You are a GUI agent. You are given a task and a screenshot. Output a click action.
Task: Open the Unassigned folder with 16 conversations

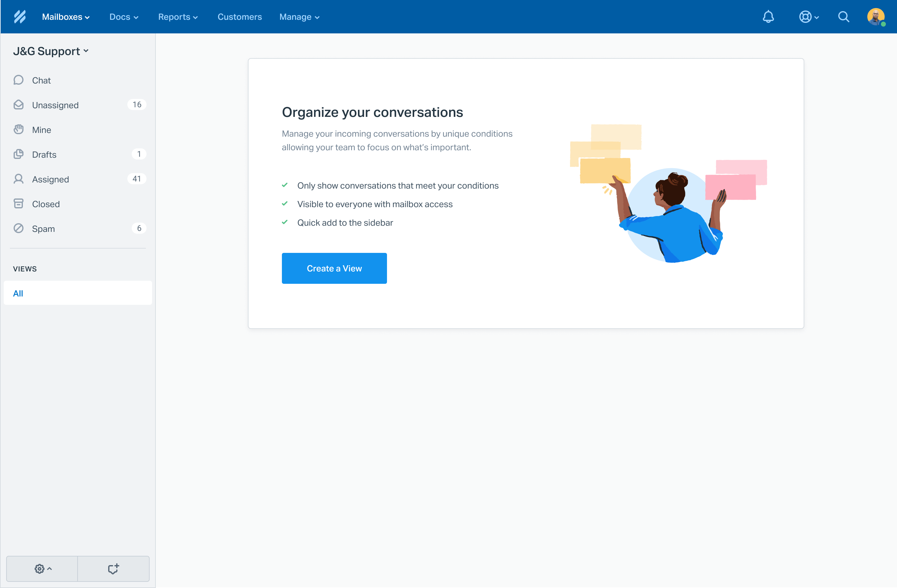(x=55, y=105)
